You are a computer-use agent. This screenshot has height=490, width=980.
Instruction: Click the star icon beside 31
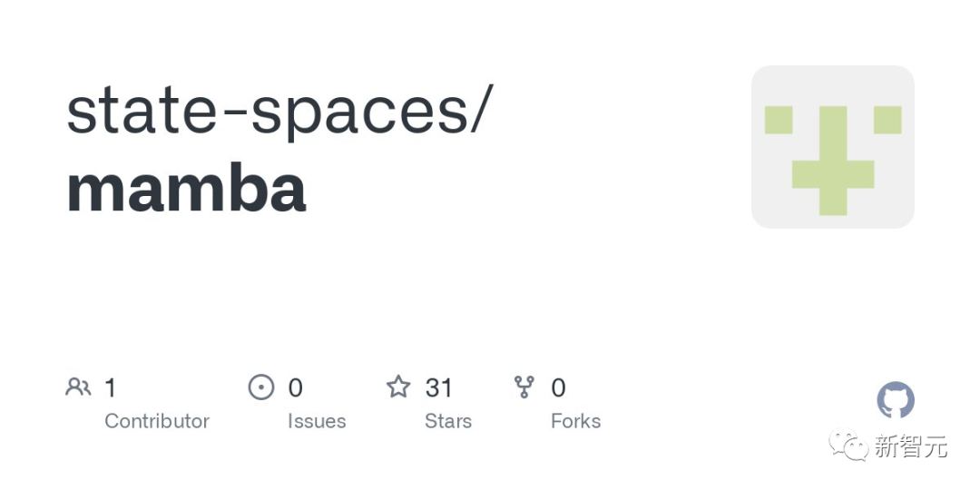(x=398, y=387)
